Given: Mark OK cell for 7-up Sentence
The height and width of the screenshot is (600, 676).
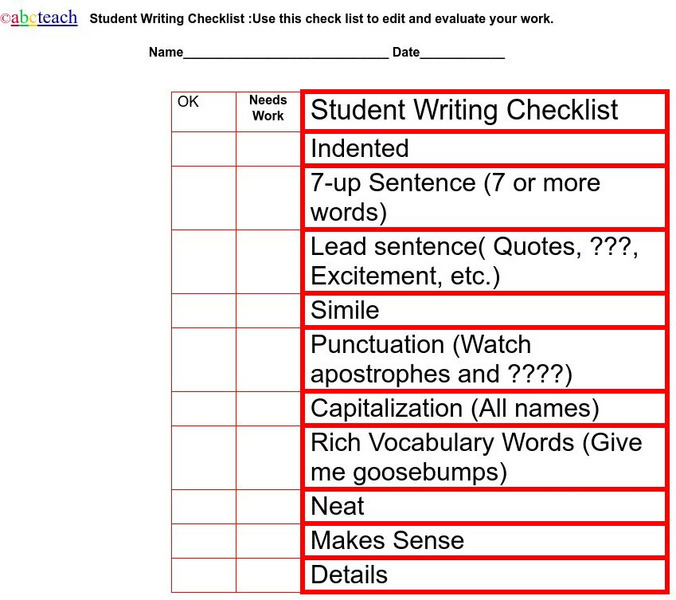Looking at the screenshot, I should coord(204,198).
